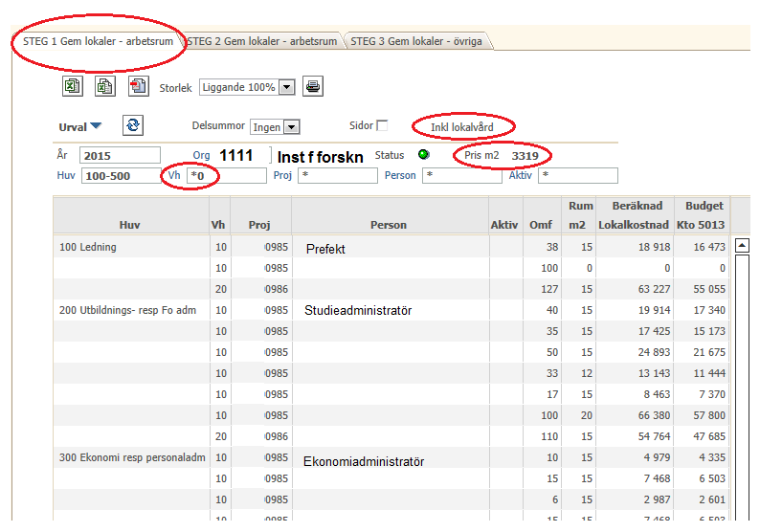Click the scrollbar up arrow in table
Screen dimensions: 760x532
tap(742, 245)
